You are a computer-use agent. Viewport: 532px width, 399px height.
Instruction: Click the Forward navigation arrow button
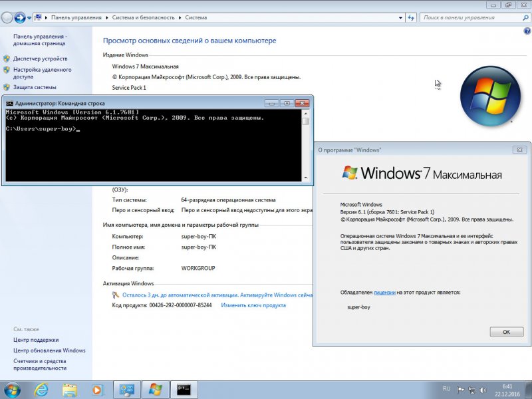[20, 17]
